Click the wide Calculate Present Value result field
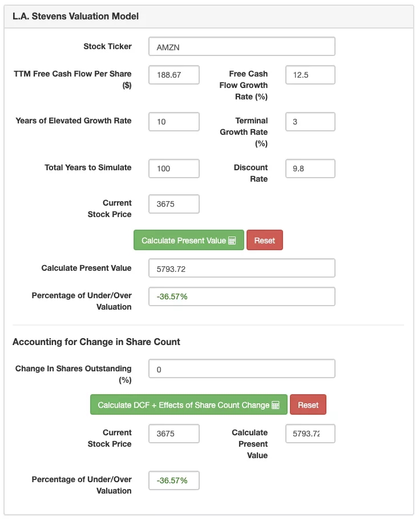This screenshot has width=420, height=521. [x=241, y=268]
